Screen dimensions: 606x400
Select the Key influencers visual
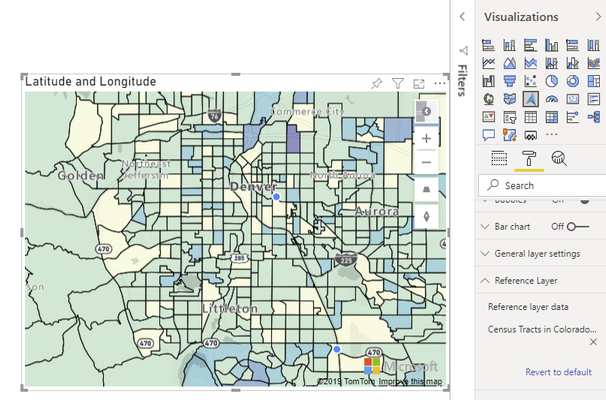(x=572, y=117)
